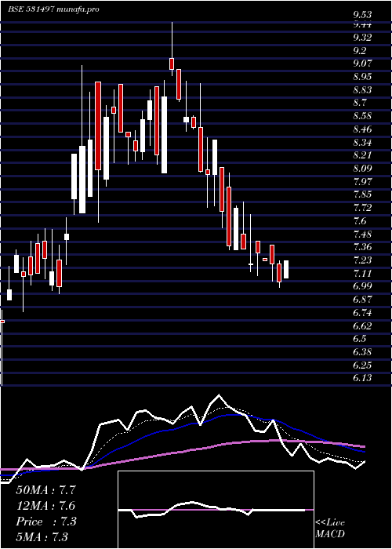The height and width of the screenshot is (549, 392).
Task: Click the 12MA : 7.6 readout
Action: tap(45, 506)
